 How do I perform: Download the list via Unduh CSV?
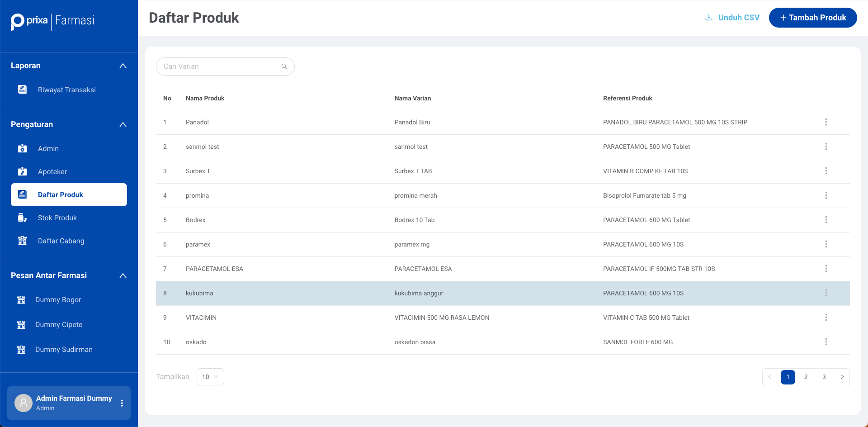coord(732,18)
